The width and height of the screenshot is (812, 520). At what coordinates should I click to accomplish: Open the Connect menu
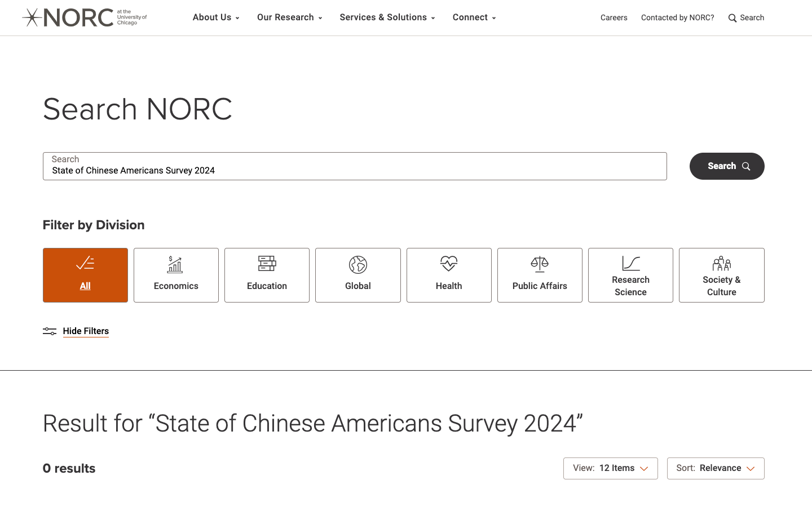tap(474, 17)
